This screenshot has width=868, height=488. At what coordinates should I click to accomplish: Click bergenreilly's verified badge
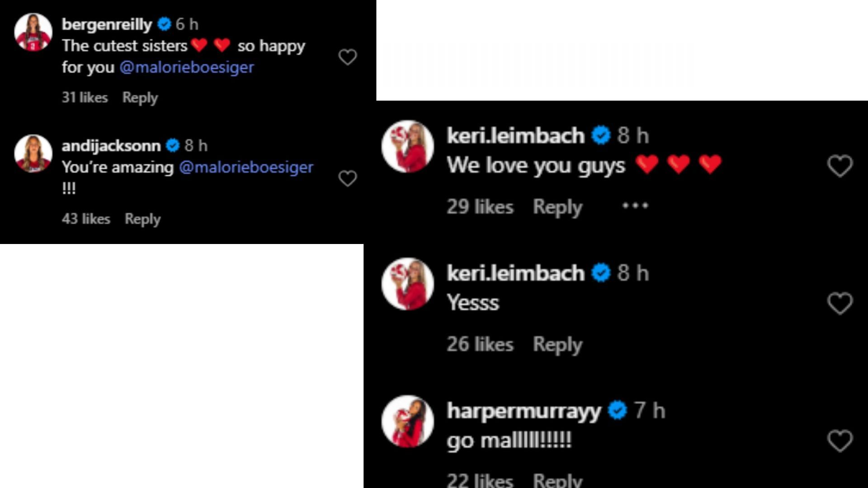164,25
